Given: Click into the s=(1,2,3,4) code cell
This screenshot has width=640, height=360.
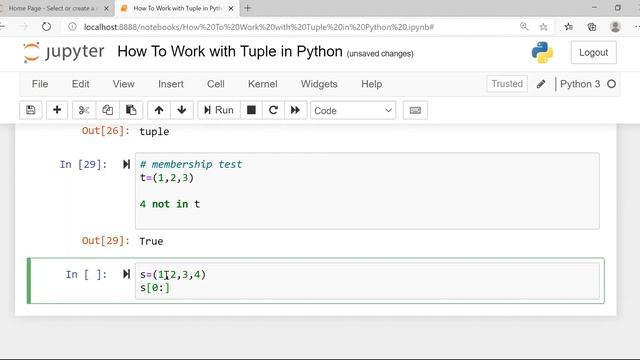Looking at the screenshot, I should coord(367,281).
